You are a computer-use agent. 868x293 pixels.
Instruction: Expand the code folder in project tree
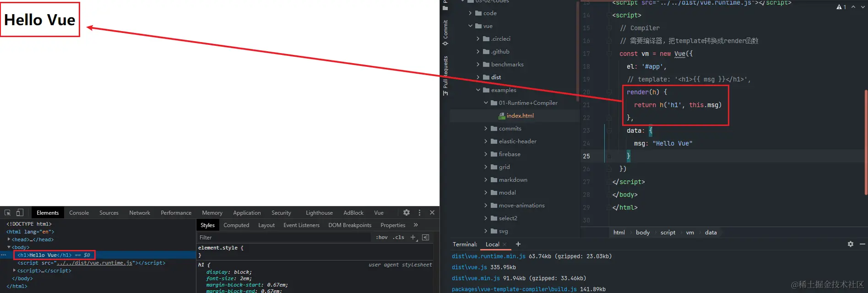point(470,13)
